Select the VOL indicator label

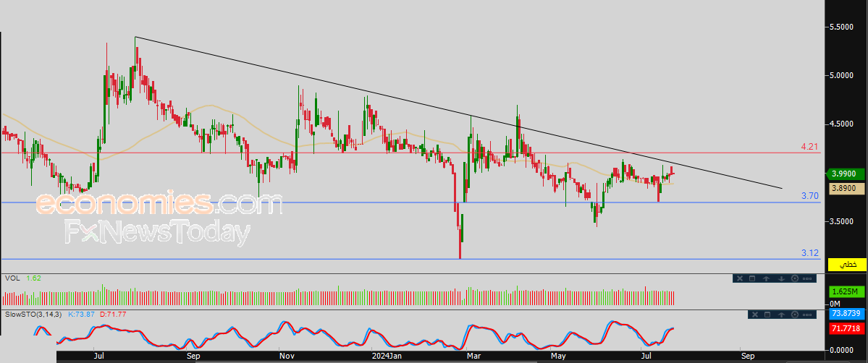click(x=12, y=278)
